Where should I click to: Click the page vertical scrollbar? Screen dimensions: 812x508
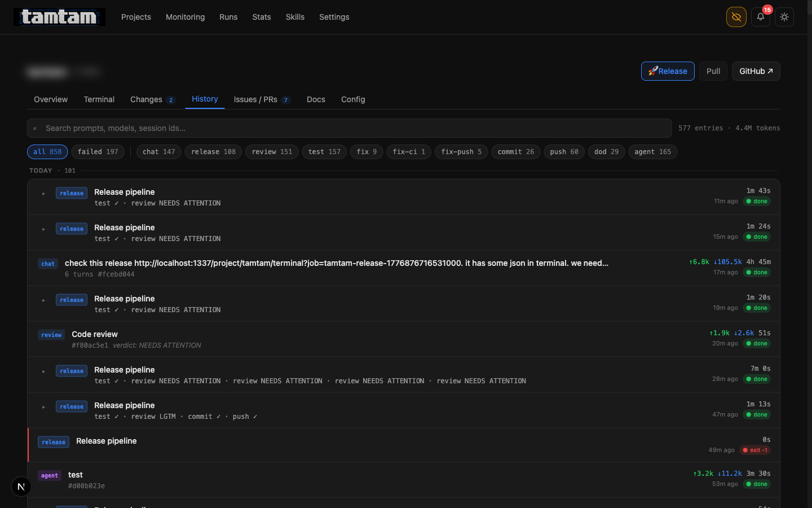pyautogui.click(x=810, y=254)
